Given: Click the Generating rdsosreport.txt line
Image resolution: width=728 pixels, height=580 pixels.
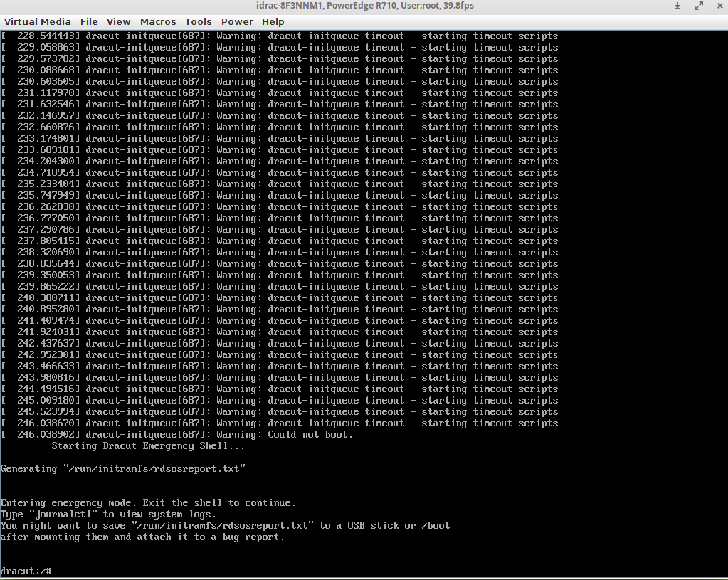Looking at the screenshot, I should (x=123, y=468).
